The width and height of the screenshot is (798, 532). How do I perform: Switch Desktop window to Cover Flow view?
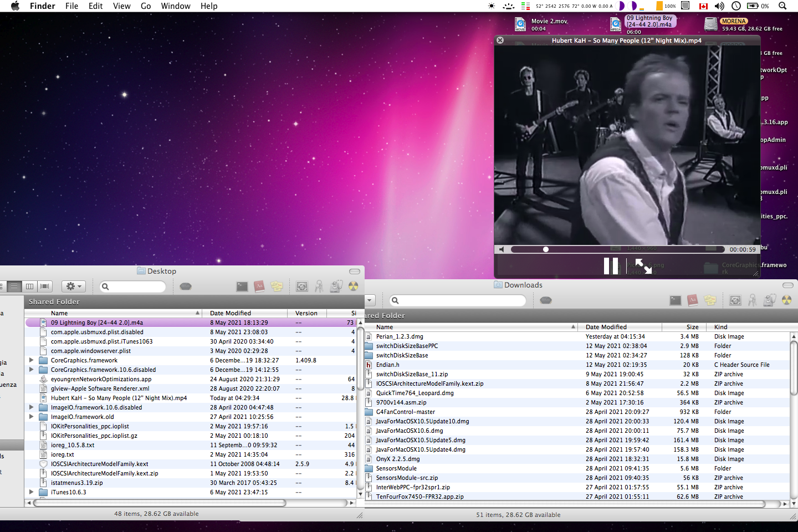45,287
